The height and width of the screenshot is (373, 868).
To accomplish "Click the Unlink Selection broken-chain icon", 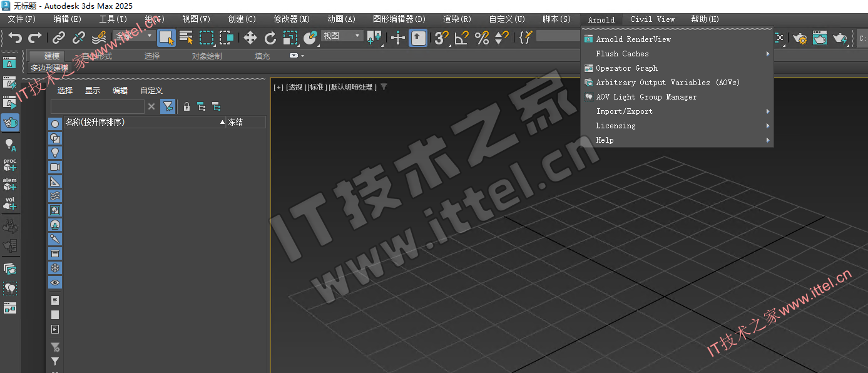I will coord(79,38).
